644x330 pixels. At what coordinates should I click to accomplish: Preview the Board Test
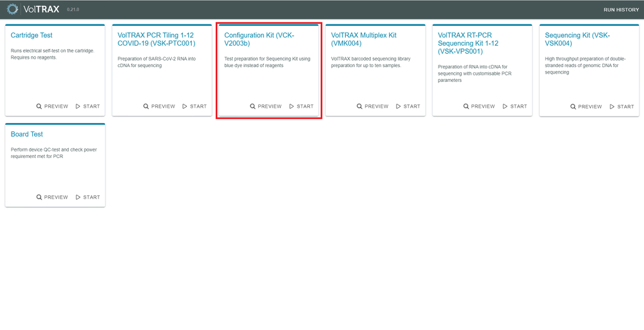(52, 197)
